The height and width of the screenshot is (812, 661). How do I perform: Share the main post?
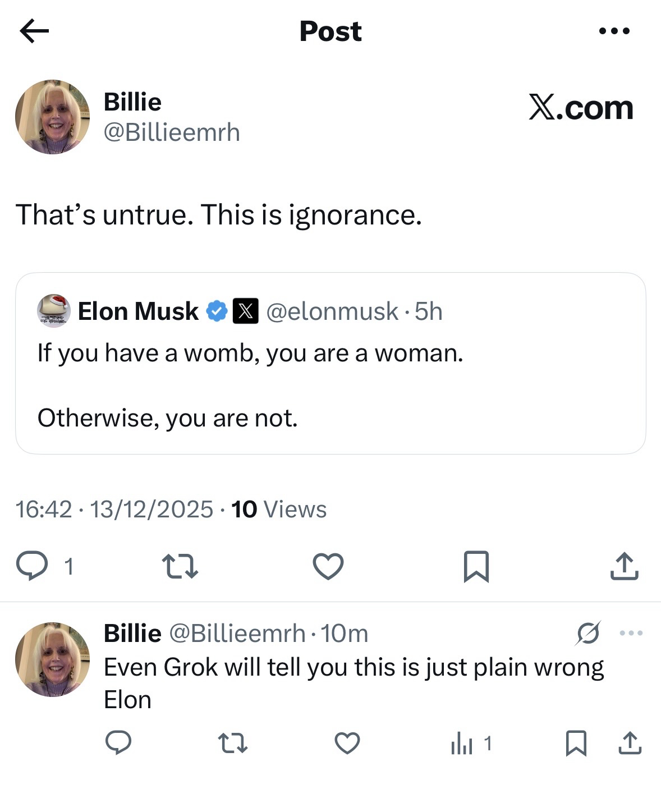tap(624, 566)
